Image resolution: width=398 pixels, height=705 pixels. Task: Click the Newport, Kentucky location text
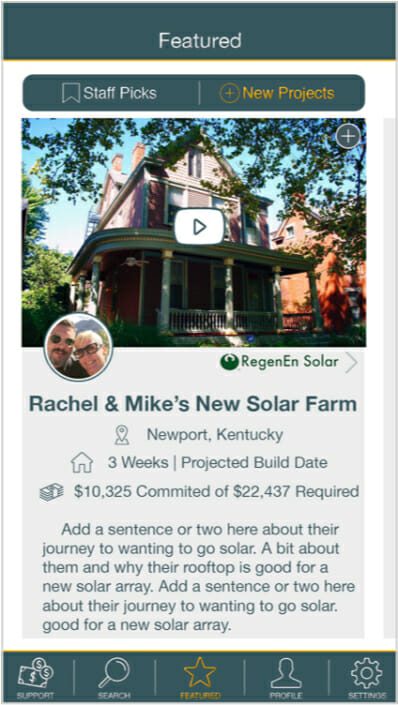215,435
